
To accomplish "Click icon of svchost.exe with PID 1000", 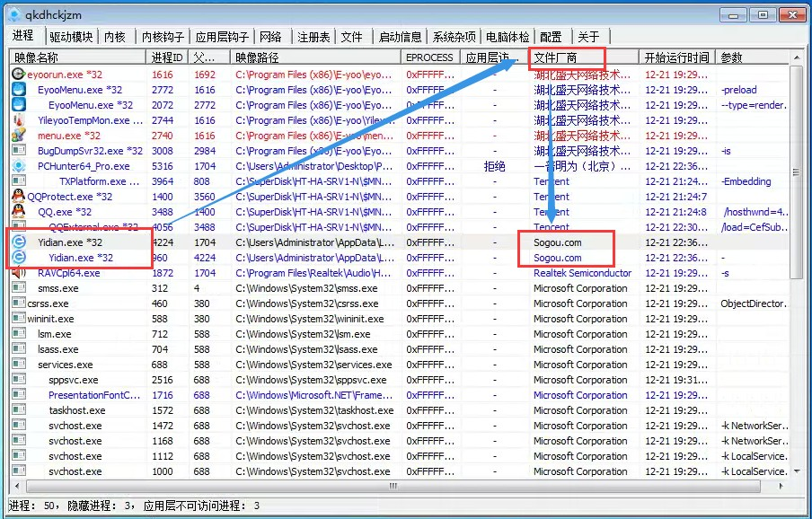I will (19, 471).
